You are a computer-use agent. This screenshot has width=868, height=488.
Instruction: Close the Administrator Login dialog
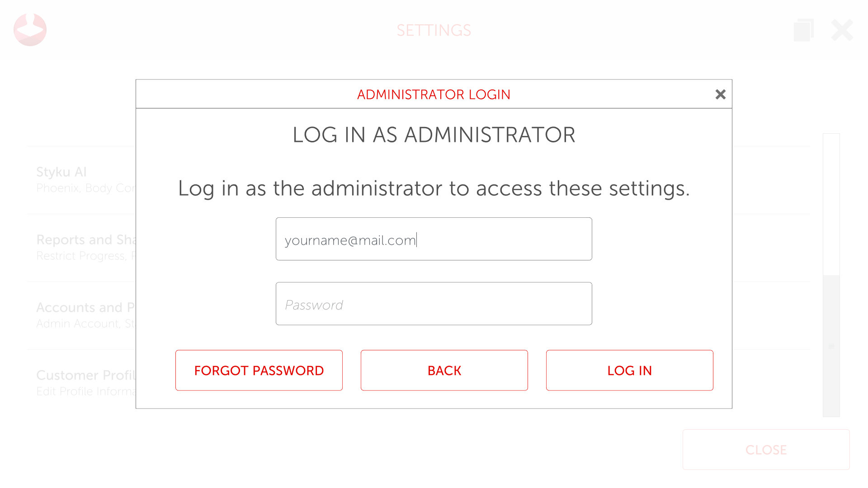[x=720, y=94]
